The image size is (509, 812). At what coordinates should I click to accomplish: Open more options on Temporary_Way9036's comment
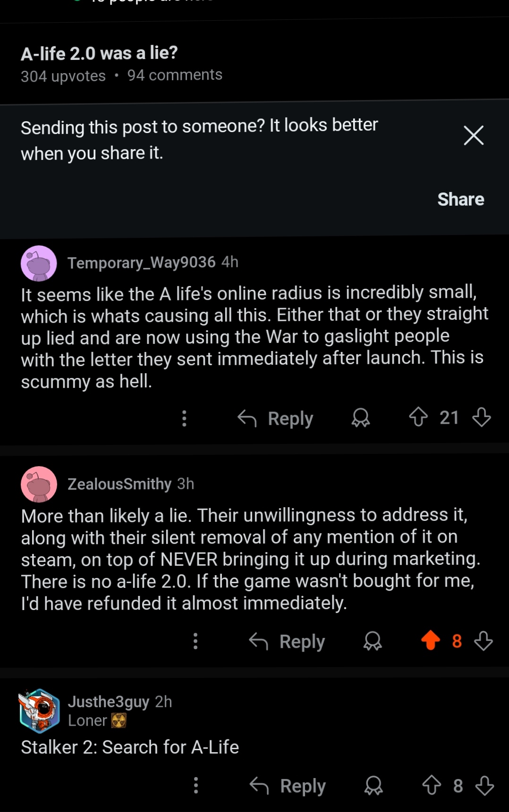(184, 418)
